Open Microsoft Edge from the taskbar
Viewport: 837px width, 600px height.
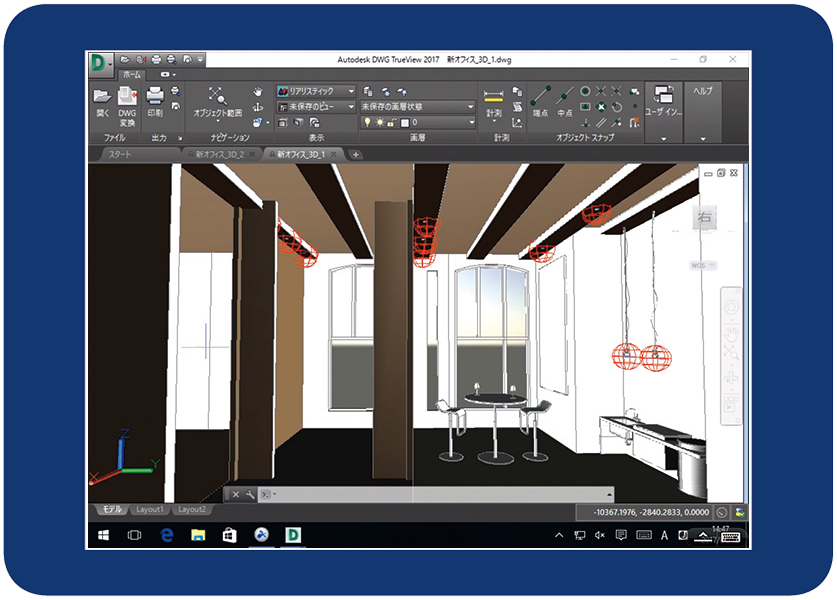click(x=166, y=536)
